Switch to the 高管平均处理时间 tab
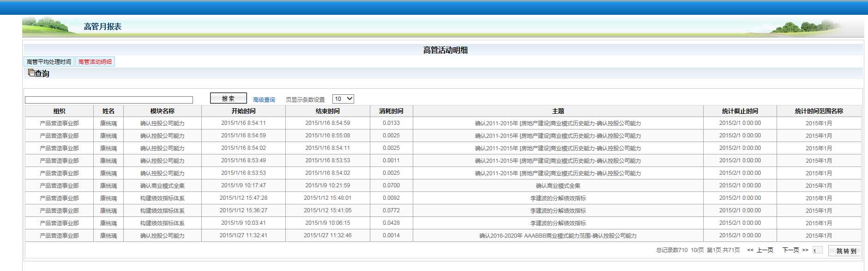Screen dimensions: 868x271 49,62
